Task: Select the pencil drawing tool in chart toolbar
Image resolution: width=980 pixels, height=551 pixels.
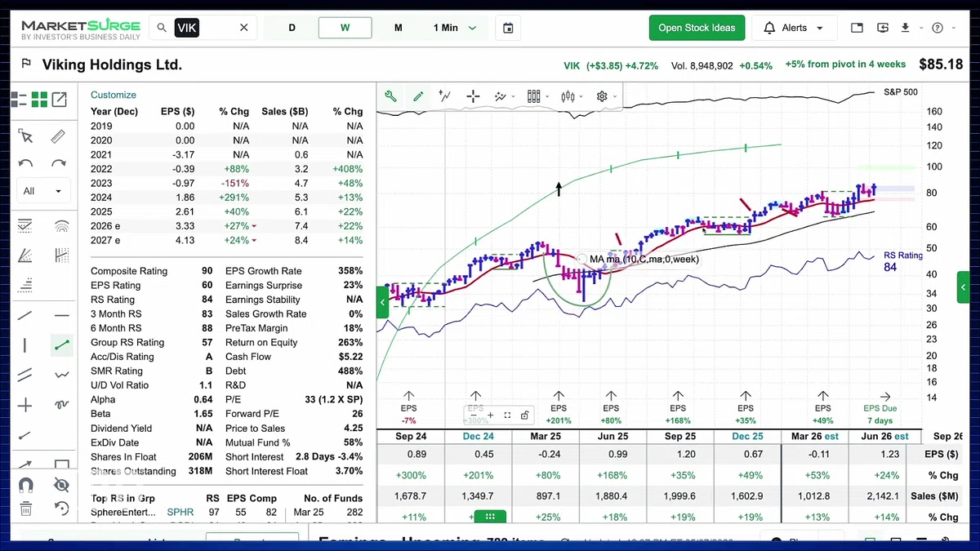Action: (418, 96)
